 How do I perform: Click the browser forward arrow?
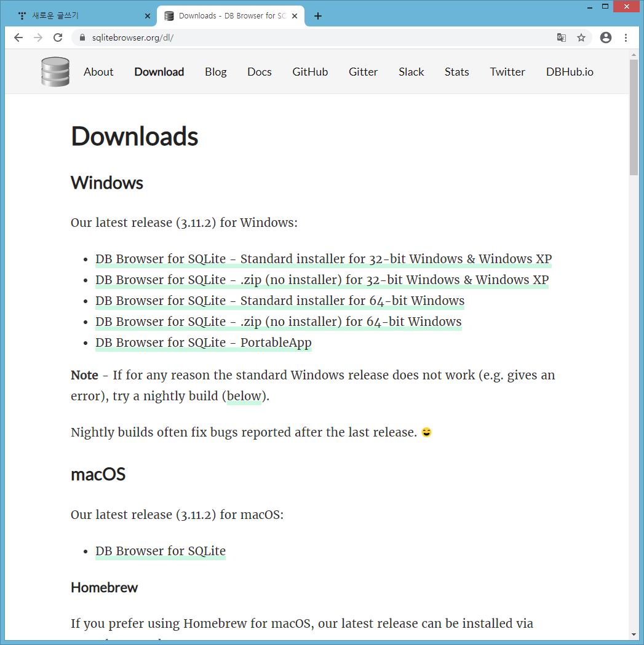[38, 38]
